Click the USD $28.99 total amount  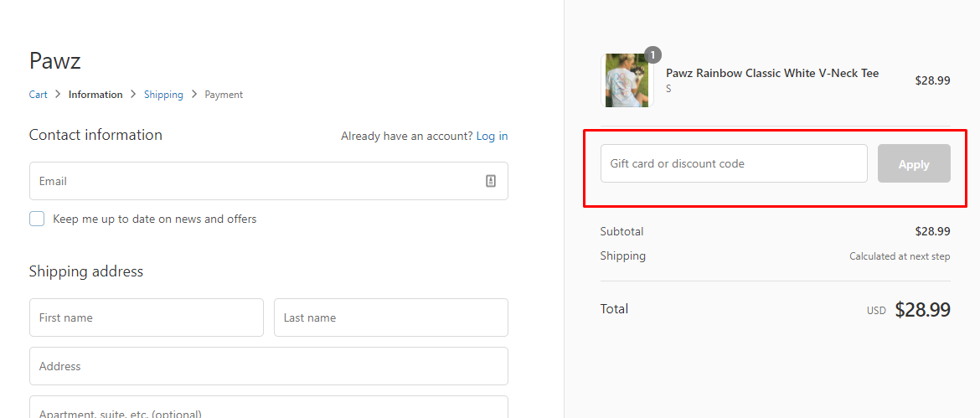pos(908,309)
